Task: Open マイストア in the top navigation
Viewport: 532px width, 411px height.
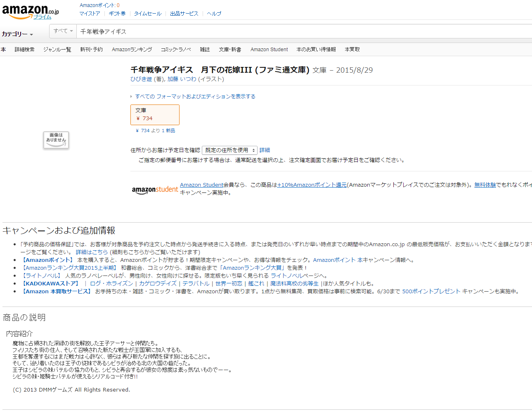Action: [90, 14]
